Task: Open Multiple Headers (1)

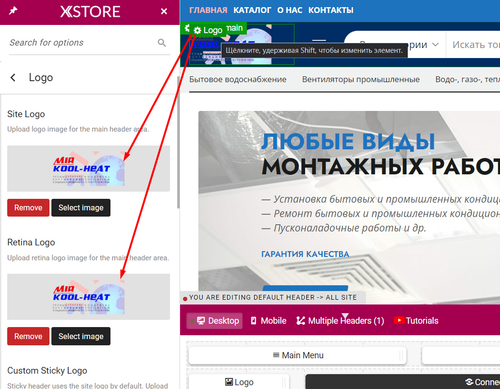Action: [340, 321]
